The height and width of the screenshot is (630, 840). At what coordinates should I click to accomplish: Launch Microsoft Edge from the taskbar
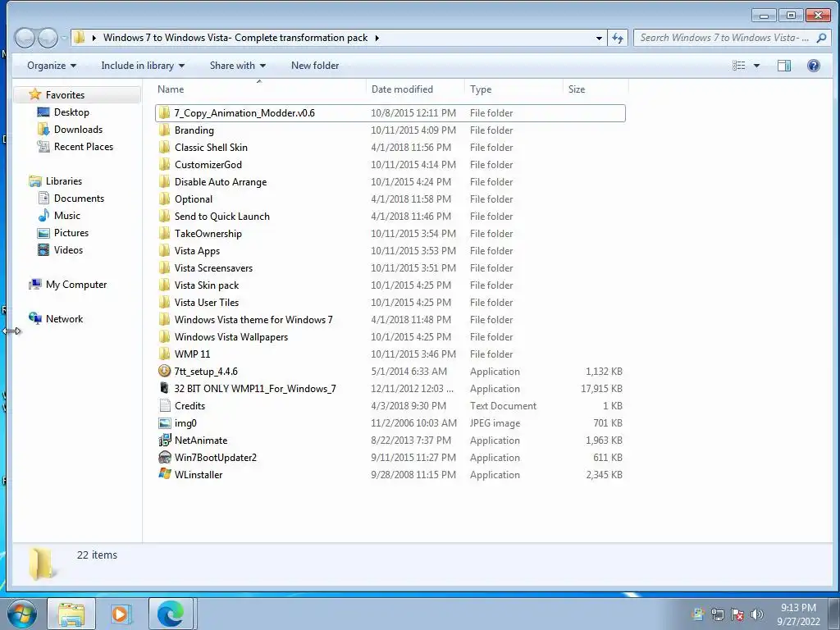pos(171,614)
